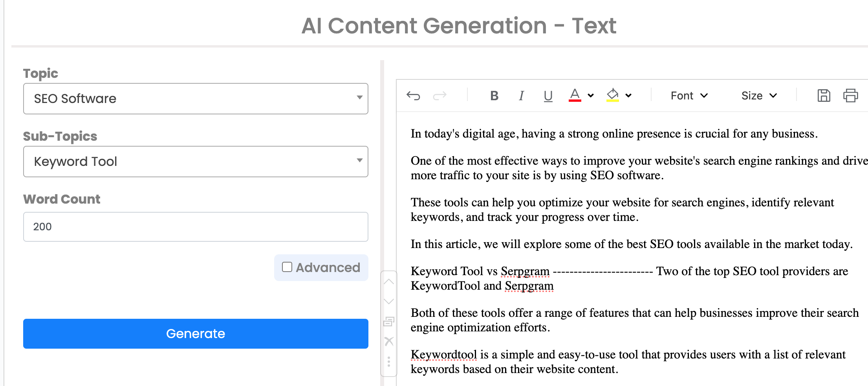
Task: Open block options vertical dots
Action: pyautogui.click(x=388, y=361)
